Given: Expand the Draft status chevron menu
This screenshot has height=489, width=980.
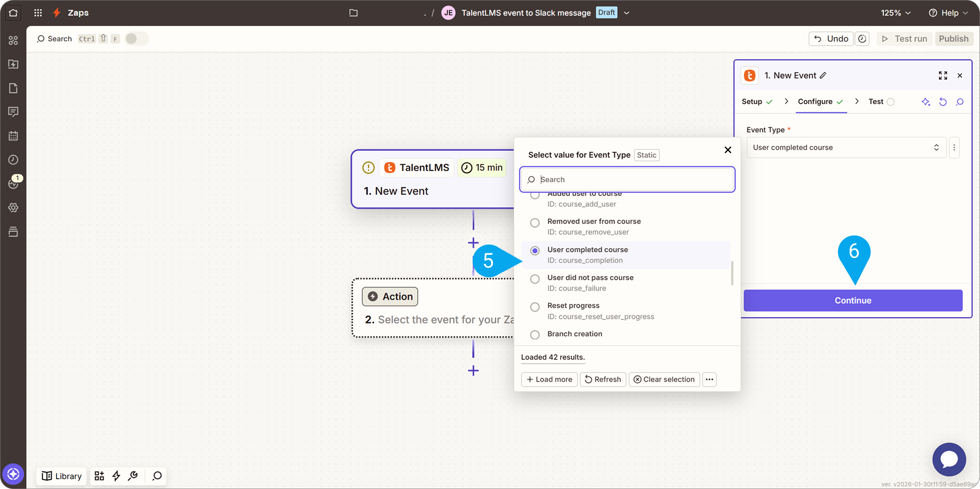Looking at the screenshot, I should point(627,13).
